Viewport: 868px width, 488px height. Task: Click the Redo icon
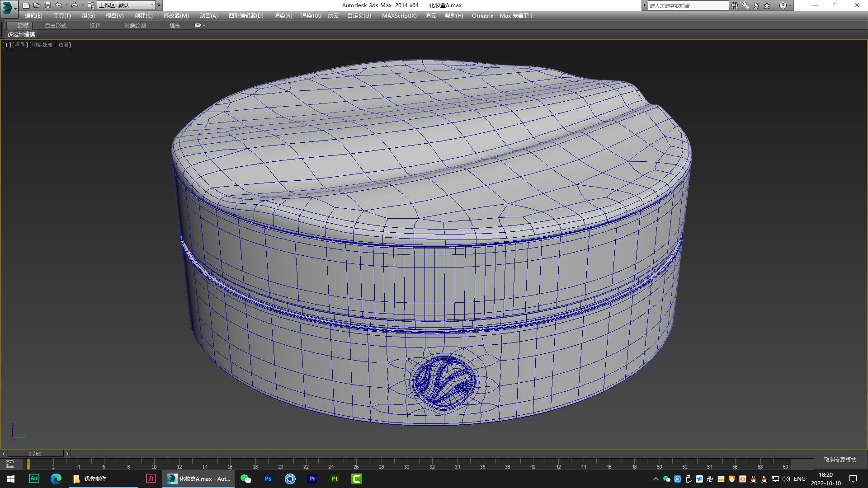(75, 5)
